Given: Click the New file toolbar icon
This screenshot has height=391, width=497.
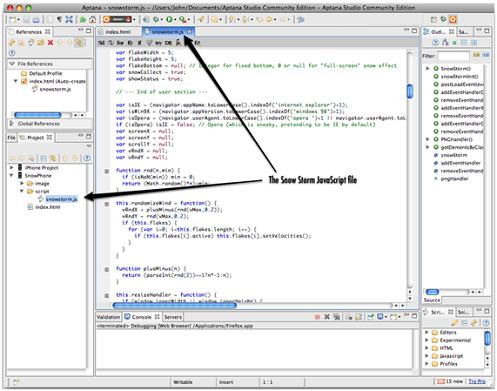Looking at the screenshot, I should coord(12,20).
